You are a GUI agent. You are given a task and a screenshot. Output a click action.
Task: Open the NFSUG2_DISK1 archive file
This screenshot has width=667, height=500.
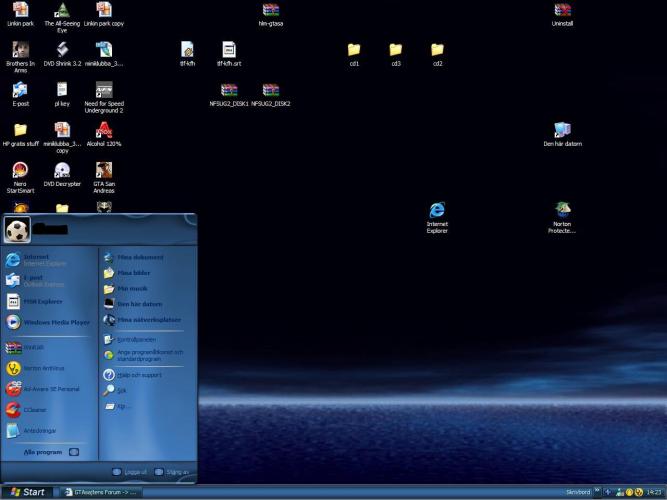pos(228,90)
